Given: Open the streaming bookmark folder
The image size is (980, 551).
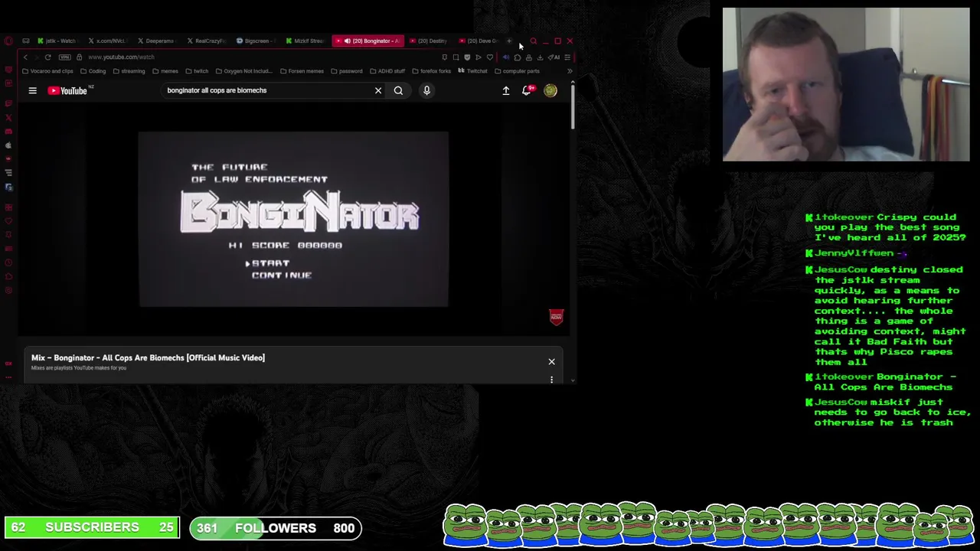Looking at the screenshot, I should (129, 71).
